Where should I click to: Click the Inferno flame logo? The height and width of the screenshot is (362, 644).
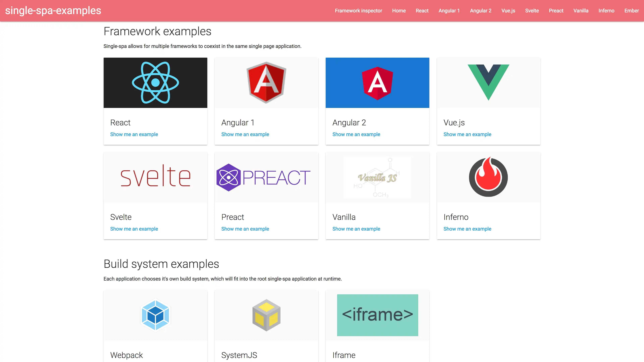tap(488, 177)
